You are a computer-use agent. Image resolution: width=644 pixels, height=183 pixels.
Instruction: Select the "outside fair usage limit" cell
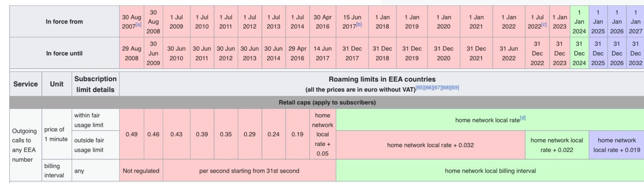coord(89,145)
